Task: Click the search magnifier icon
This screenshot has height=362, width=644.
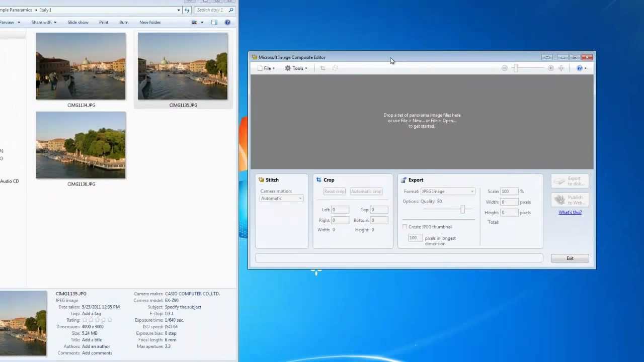Action: tap(231, 10)
